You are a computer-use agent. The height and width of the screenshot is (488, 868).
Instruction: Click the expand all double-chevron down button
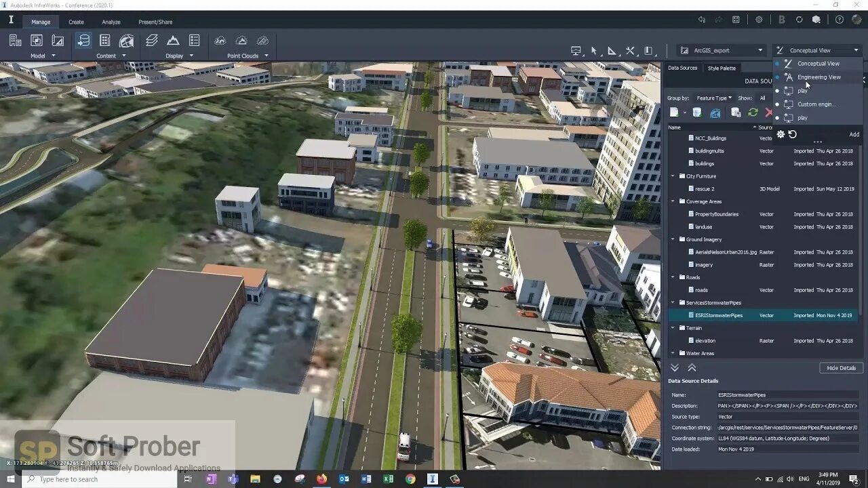coord(675,368)
